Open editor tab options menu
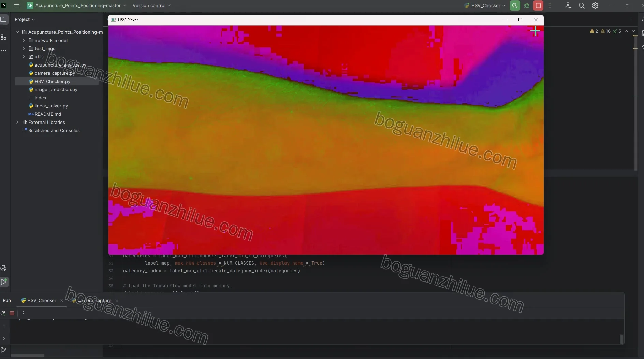The width and height of the screenshot is (644, 359). [x=631, y=19]
